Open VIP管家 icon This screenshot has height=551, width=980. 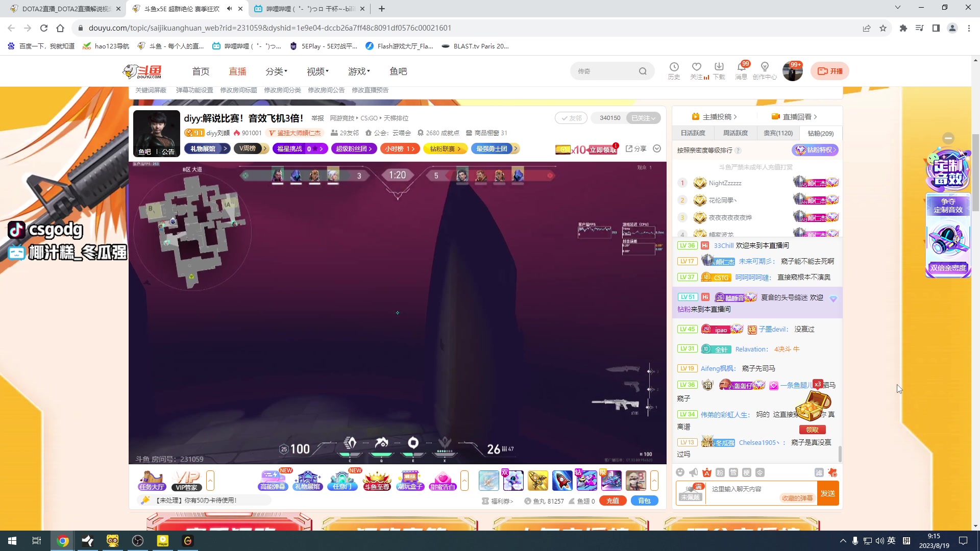coord(187,481)
